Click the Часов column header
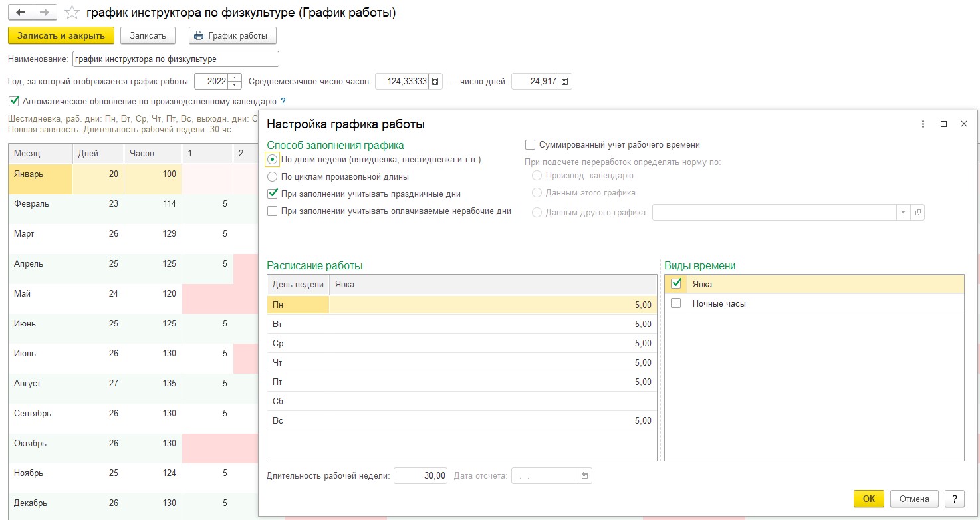The height and width of the screenshot is (520, 980). click(x=153, y=153)
